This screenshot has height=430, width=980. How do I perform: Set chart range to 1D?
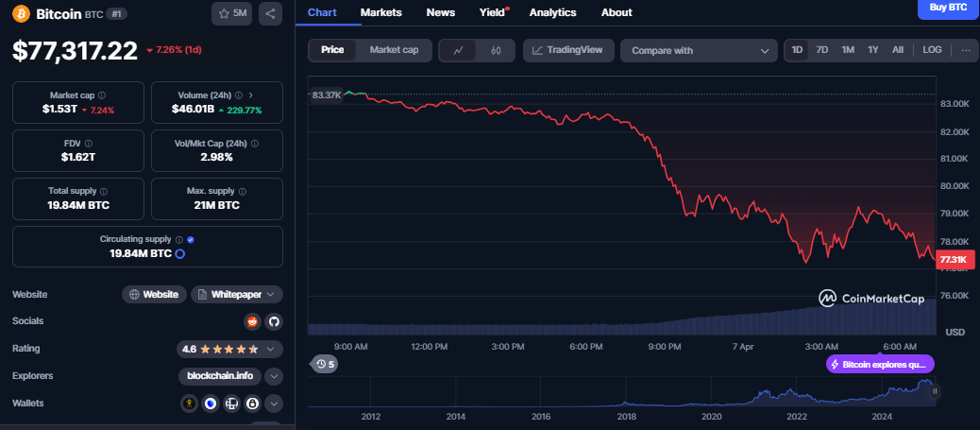[x=797, y=50]
